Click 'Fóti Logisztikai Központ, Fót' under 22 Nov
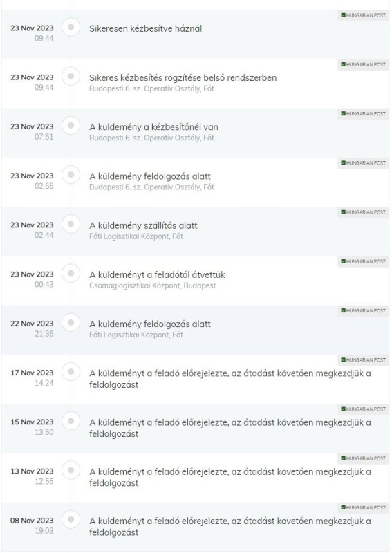The width and height of the screenshot is (392, 553). [136, 335]
